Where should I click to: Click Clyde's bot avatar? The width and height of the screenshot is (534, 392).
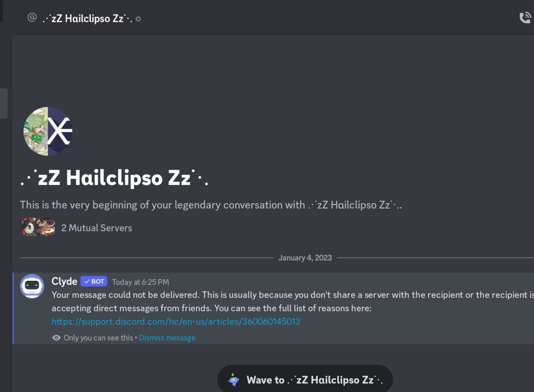click(32, 286)
